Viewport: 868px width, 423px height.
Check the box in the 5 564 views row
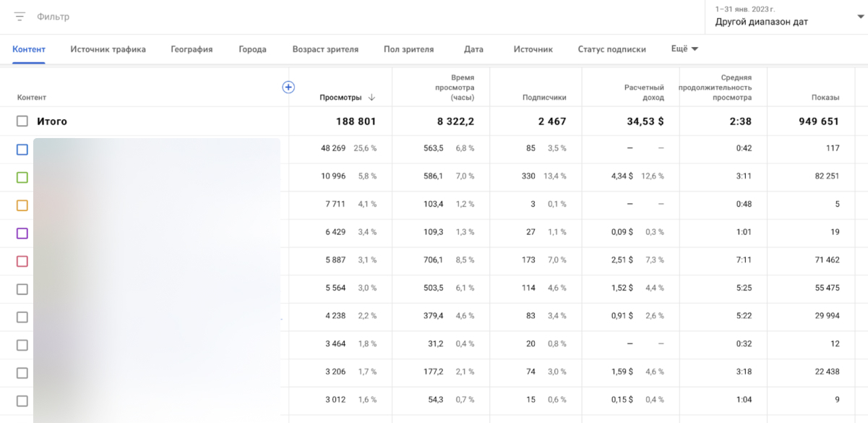pos(22,289)
